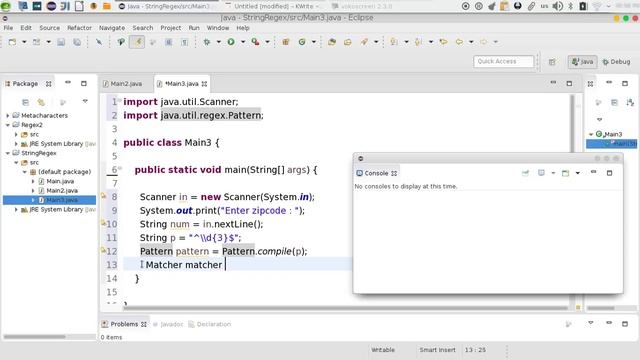The width and height of the screenshot is (640, 360).
Task: Click the Debug bug toolbar icon
Action: coord(207,42)
